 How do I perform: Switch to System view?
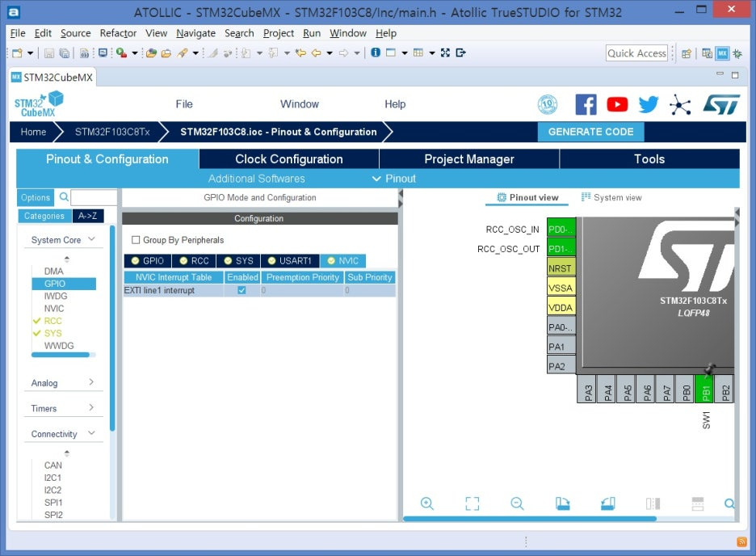click(611, 197)
